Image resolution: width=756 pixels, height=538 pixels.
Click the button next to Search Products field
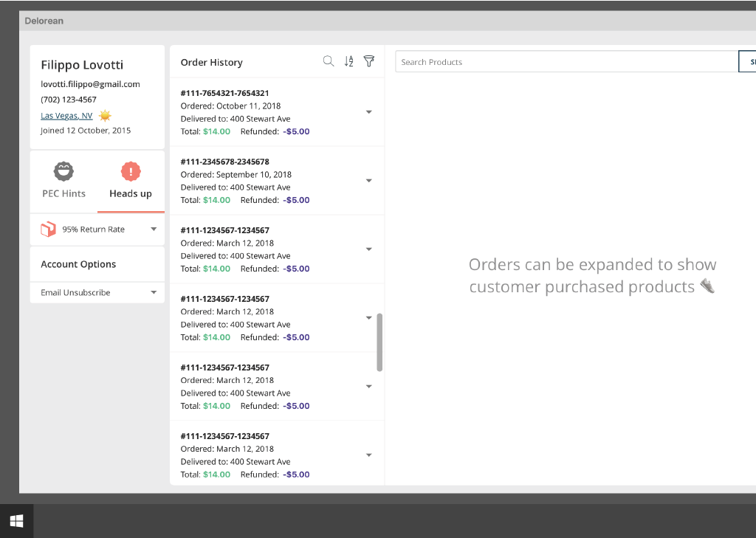point(747,62)
